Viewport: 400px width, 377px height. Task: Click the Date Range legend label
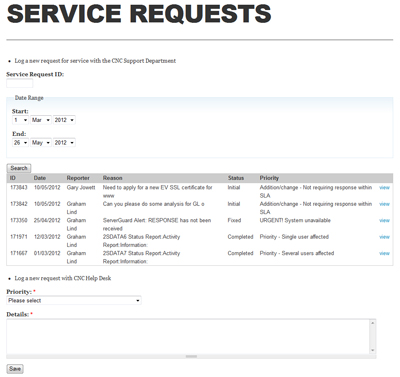(x=29, y=98)
